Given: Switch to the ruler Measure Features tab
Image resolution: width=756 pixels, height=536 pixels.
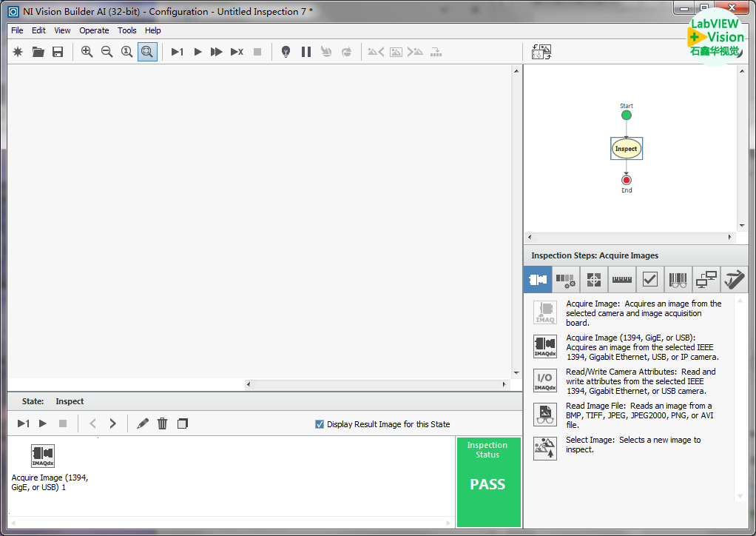Looking at the screenshot, I should point(621,280).
